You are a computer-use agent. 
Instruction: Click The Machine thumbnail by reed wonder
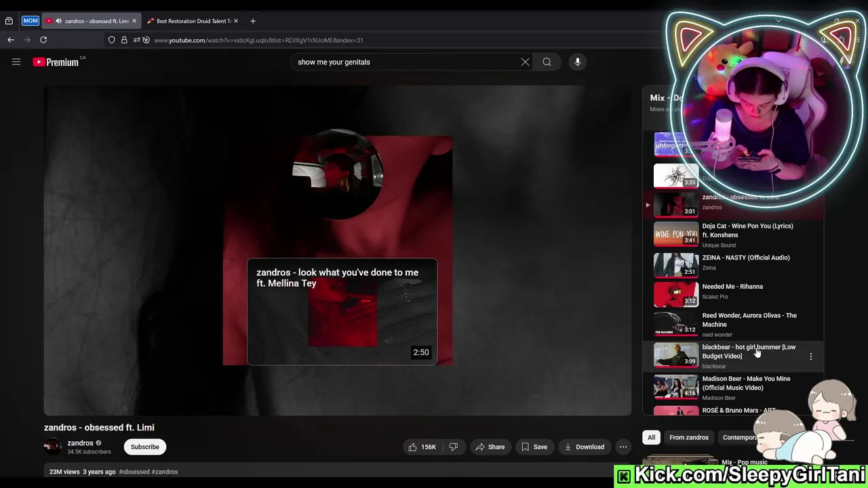(x=676, y=323)
